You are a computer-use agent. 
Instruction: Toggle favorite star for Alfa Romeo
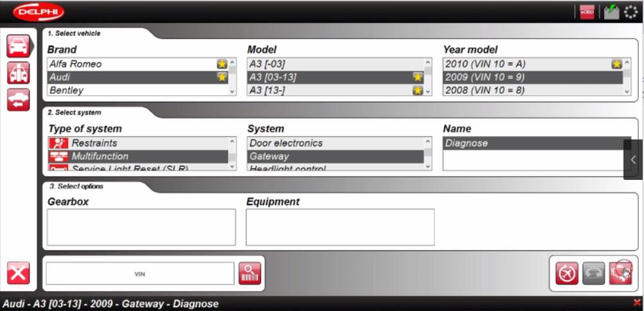[x=222, y=64]
